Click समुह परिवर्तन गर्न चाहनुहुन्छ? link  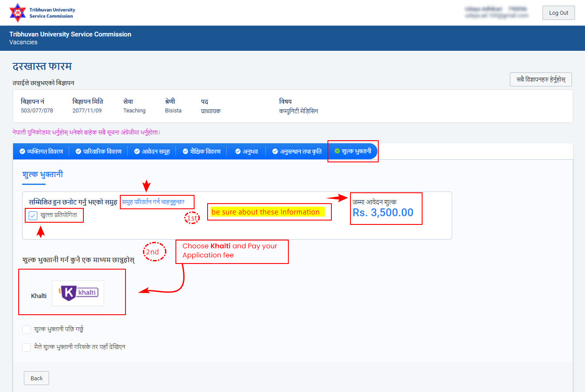coord(153,202)
